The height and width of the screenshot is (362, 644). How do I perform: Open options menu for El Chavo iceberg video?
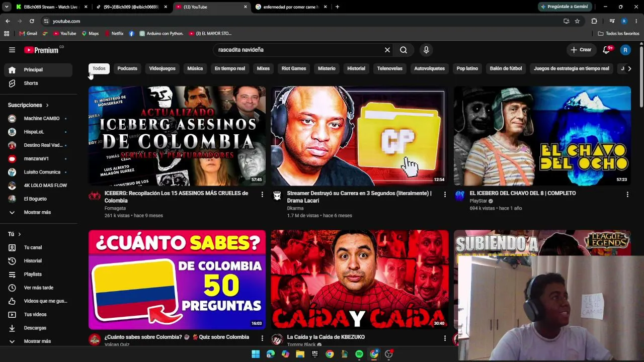(x=627, y=195)
